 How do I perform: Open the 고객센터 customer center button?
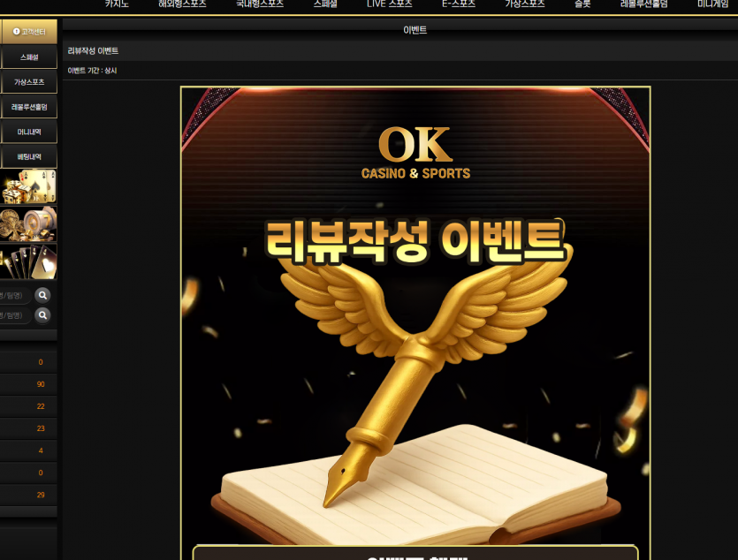28,32
